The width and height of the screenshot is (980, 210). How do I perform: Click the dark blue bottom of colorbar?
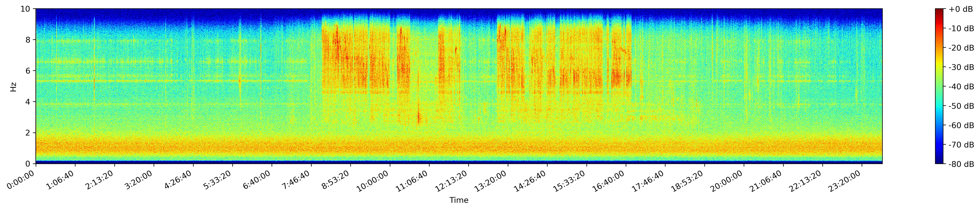tap(940, 162)
